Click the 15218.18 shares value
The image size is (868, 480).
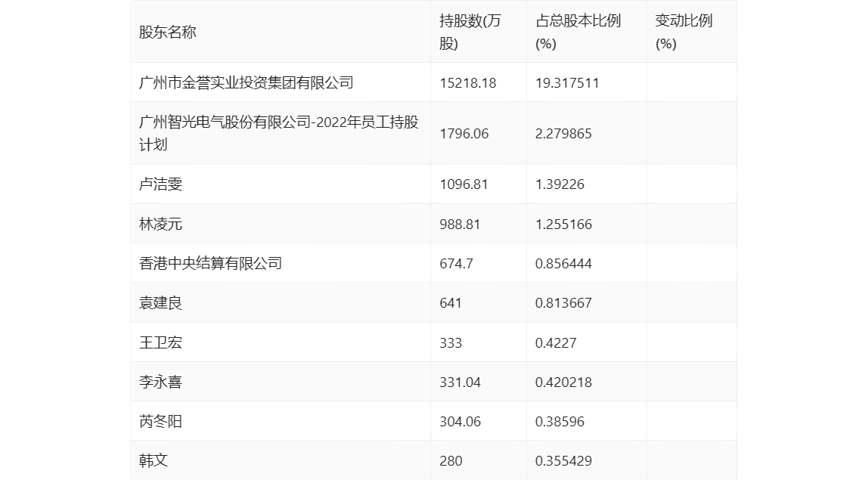[x=468, y=83]
